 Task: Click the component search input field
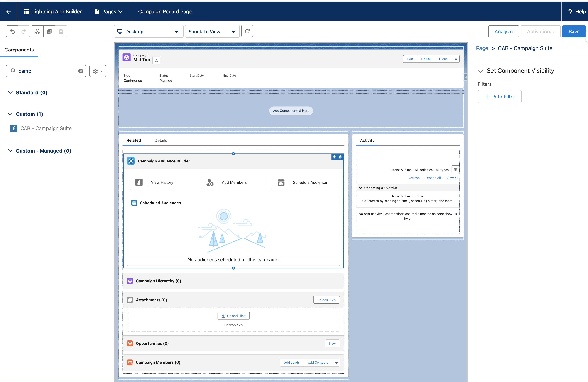point(47,71)
